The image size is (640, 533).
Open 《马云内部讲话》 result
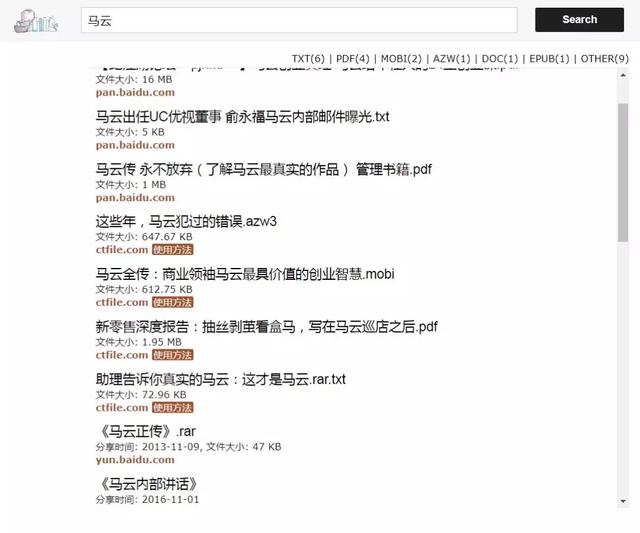148,484
